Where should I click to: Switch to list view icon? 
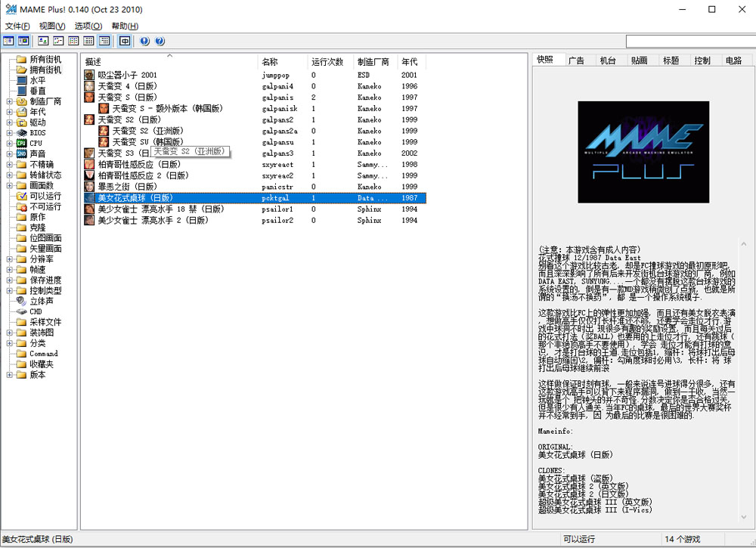pos(74,41)
